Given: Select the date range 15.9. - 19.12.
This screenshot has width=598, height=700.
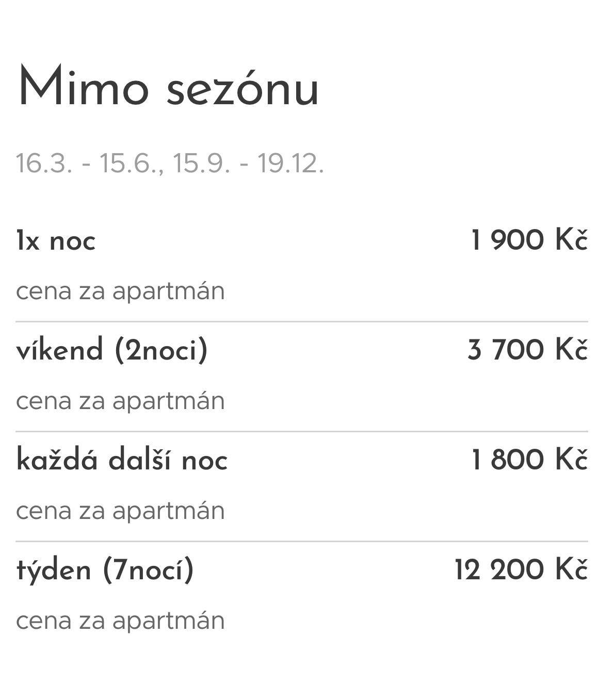Looking at the screenshot, I should click(248, 163).
